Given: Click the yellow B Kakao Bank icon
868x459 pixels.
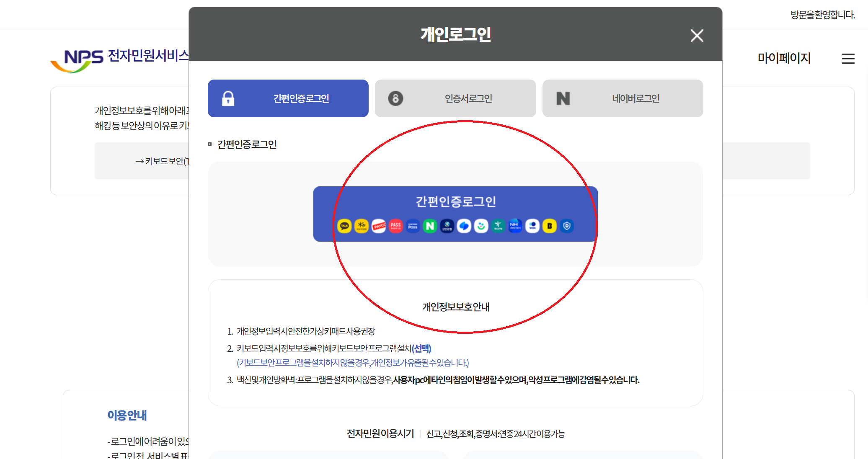Looking at the screenshot, I should [550, 226].
